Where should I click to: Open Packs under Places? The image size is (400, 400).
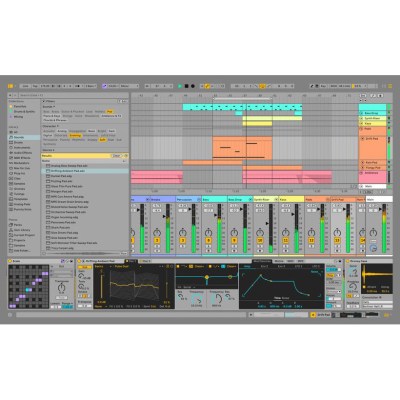[18, 225]
